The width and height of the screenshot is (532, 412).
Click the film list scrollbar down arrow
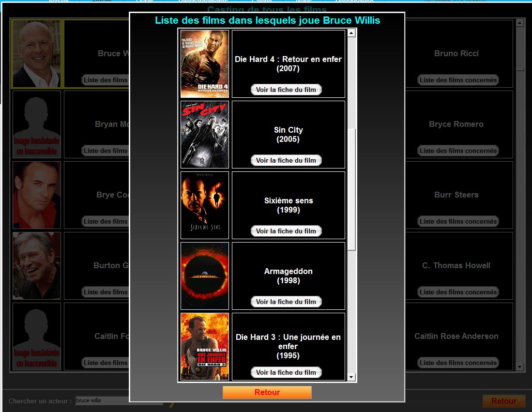[x=351, y=377]
